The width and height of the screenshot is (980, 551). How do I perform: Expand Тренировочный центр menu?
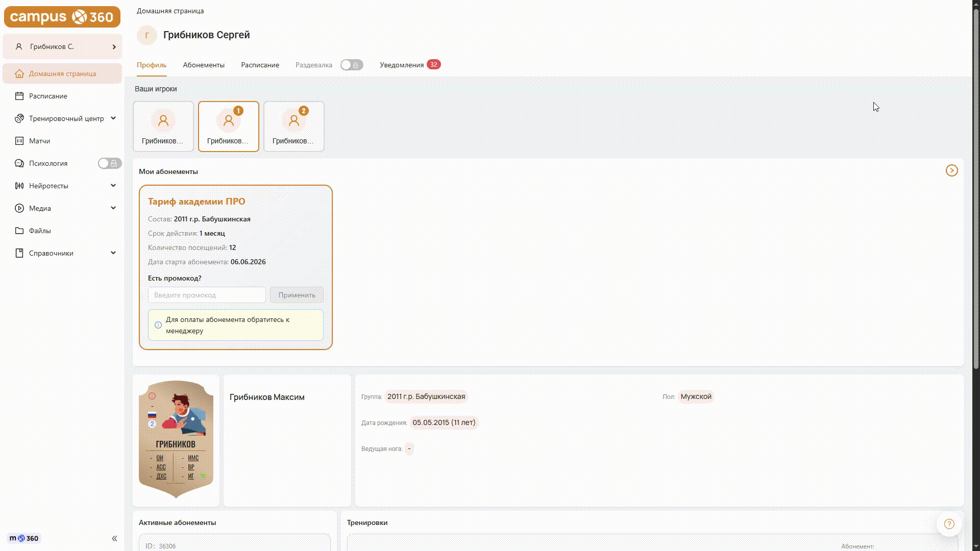[113, 118]
